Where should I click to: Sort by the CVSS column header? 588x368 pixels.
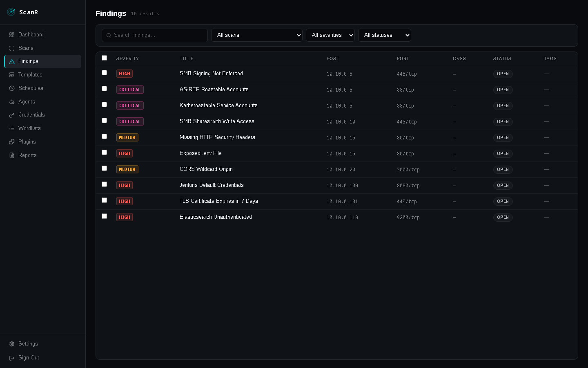point(459,58)
